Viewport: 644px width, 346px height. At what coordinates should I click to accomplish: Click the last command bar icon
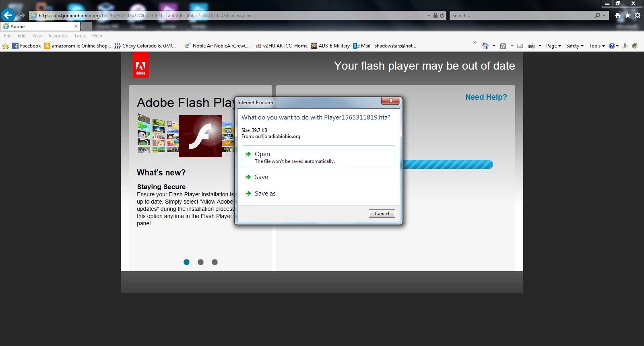coord(635,46)
